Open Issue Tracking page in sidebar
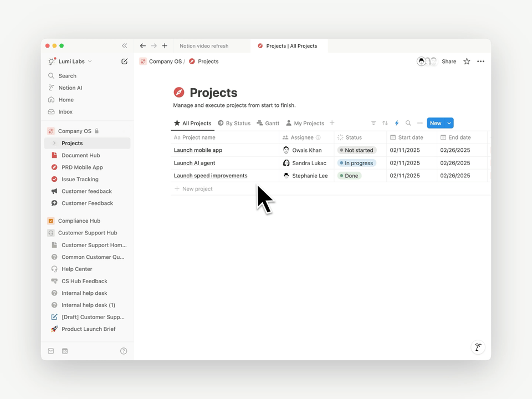 80,180
